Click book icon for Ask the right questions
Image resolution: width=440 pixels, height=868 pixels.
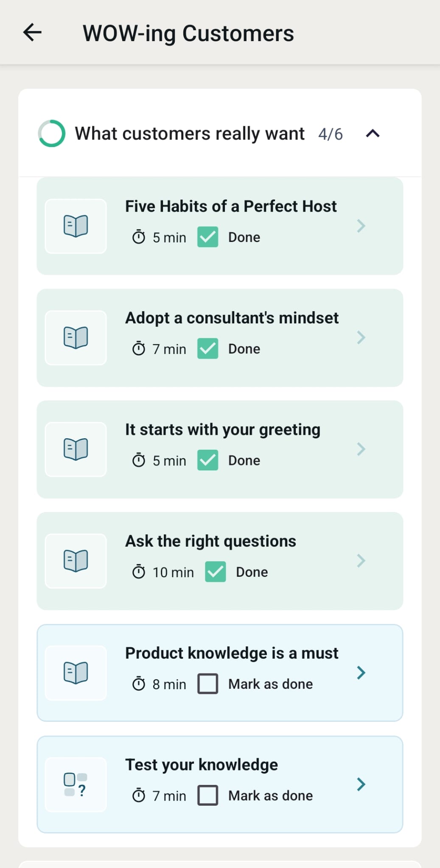(76, 561)
